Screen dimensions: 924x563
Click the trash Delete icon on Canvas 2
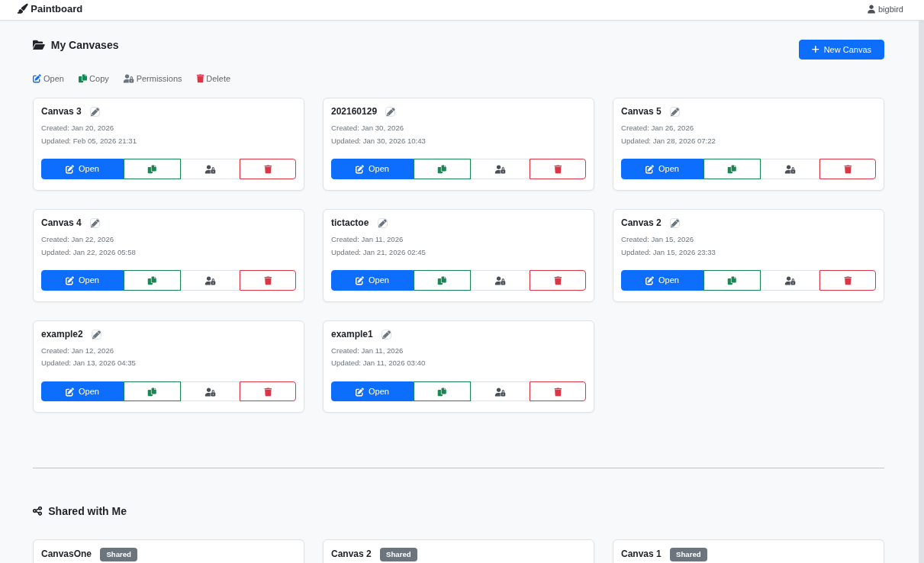847,280
